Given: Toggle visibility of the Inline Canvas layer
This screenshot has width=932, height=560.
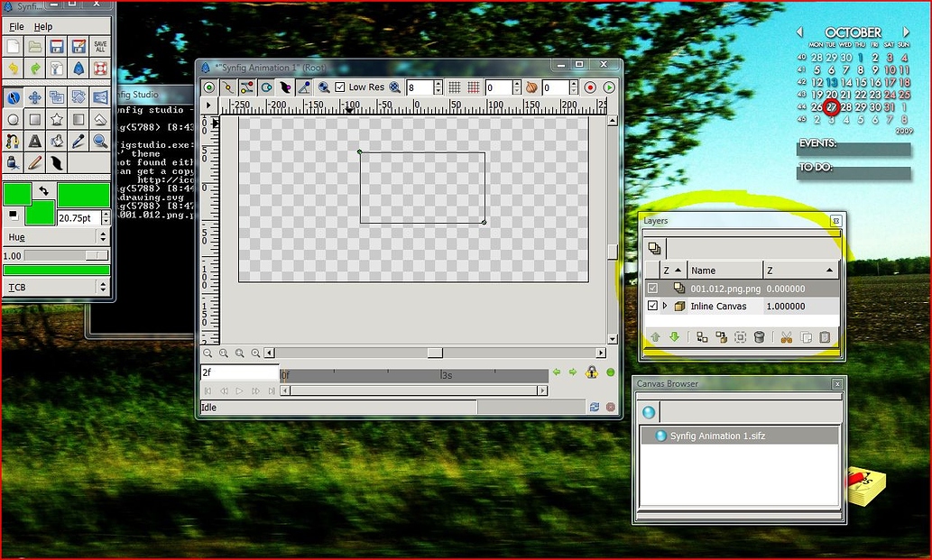Looking at the screenshot, I should (652, 307).
